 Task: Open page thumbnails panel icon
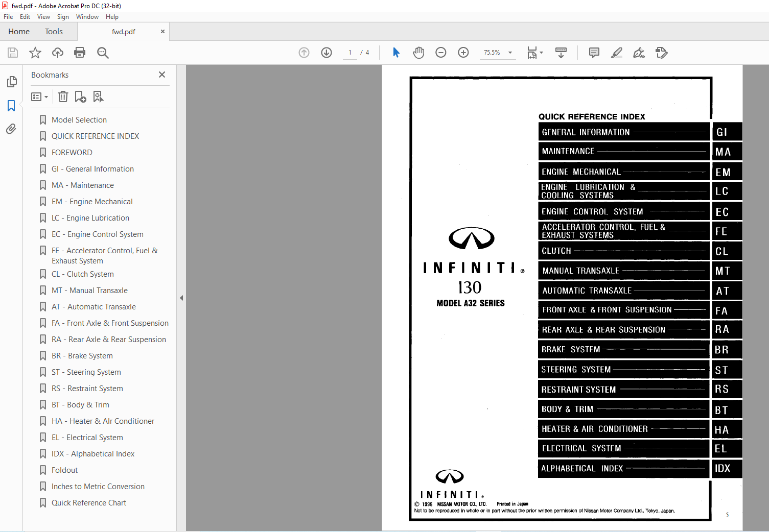coord(12,82)
